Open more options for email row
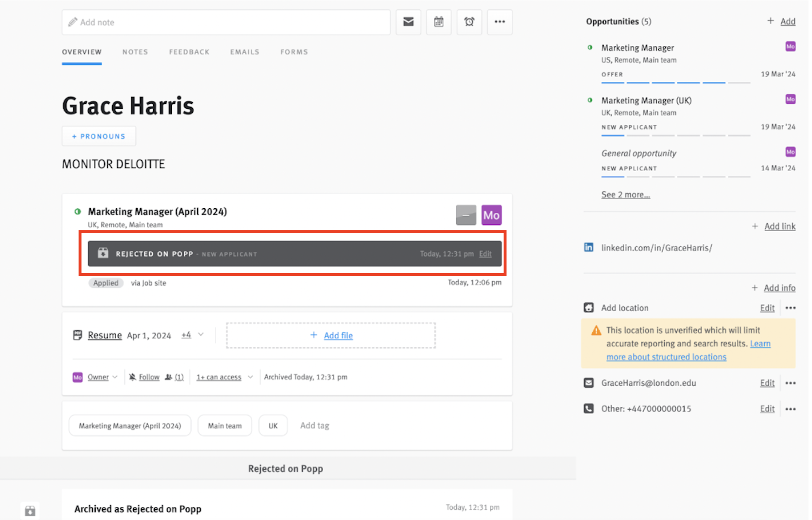The width and height of the screenshot is (812, 520). click(791, 383)
